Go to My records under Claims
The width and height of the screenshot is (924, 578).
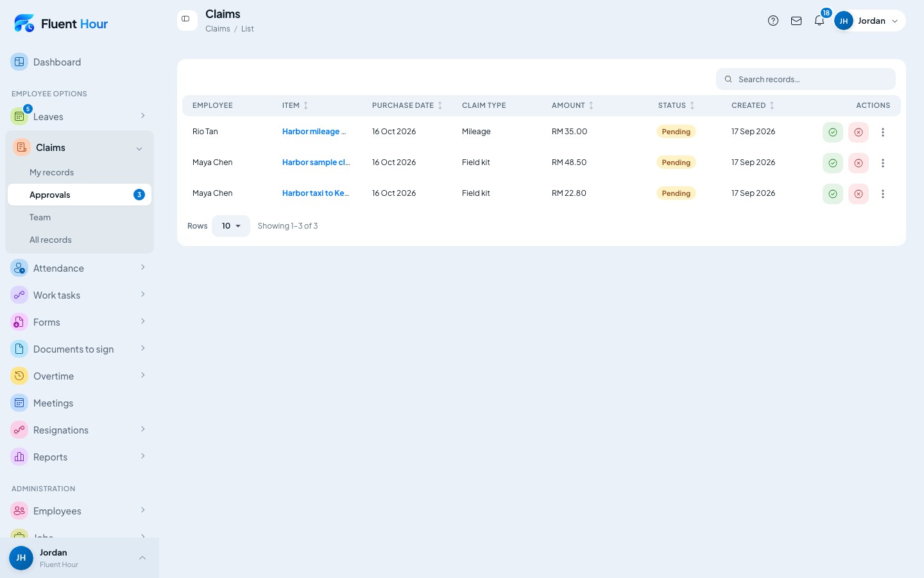click(x=80, y=172)
